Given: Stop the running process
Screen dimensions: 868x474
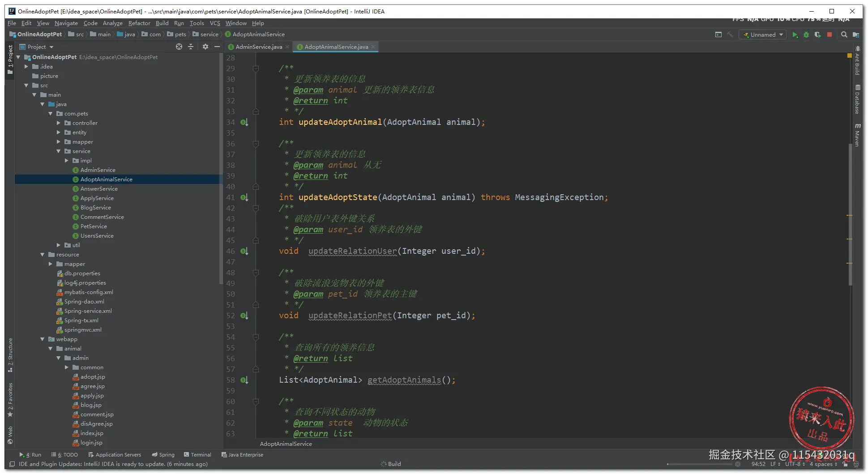Looking at the screenshot, I should (x=830, y=34).
